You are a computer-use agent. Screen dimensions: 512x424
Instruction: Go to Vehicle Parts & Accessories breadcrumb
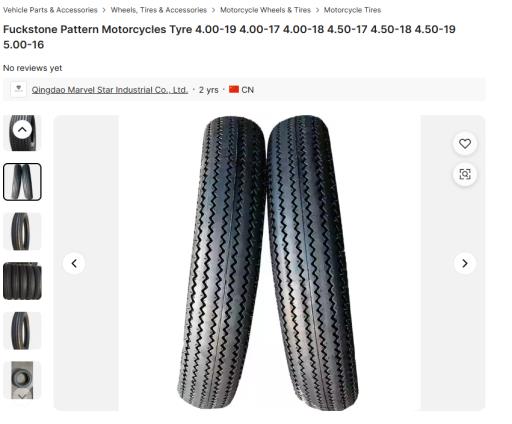[50, 10]
